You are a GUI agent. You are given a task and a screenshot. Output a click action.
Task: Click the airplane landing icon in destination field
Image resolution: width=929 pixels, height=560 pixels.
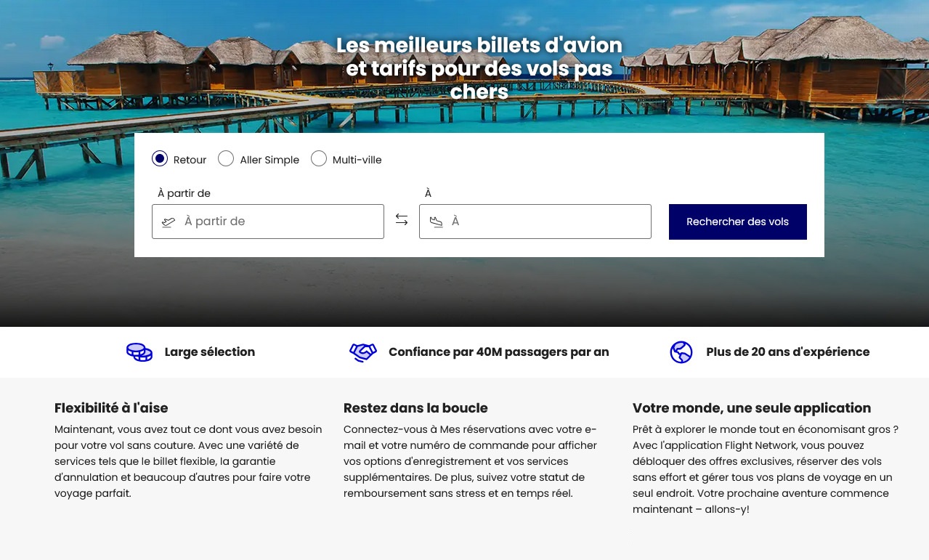436,222
